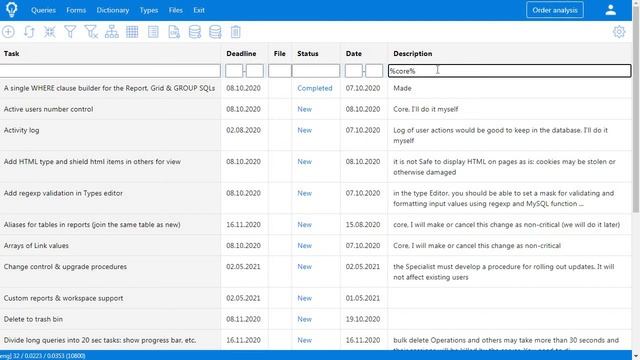Click the refresh arrows icon
Screen dimensions: 640x360
pos(29,32)
